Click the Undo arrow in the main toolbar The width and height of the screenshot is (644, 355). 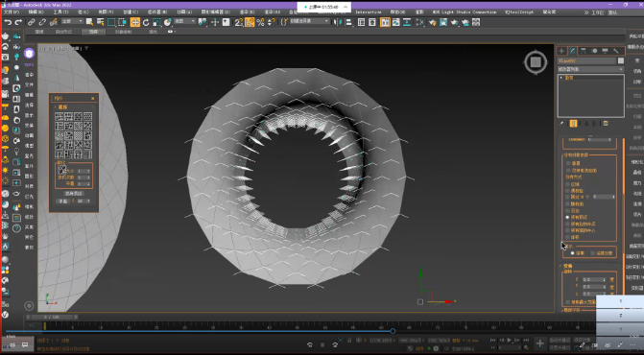8,22
